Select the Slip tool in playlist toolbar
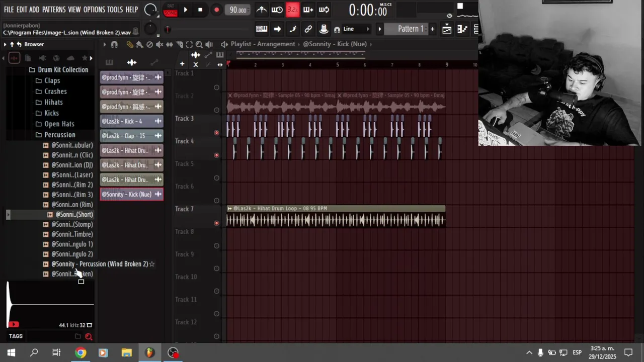This screenshot has width=644, height=362. point(170,44)
